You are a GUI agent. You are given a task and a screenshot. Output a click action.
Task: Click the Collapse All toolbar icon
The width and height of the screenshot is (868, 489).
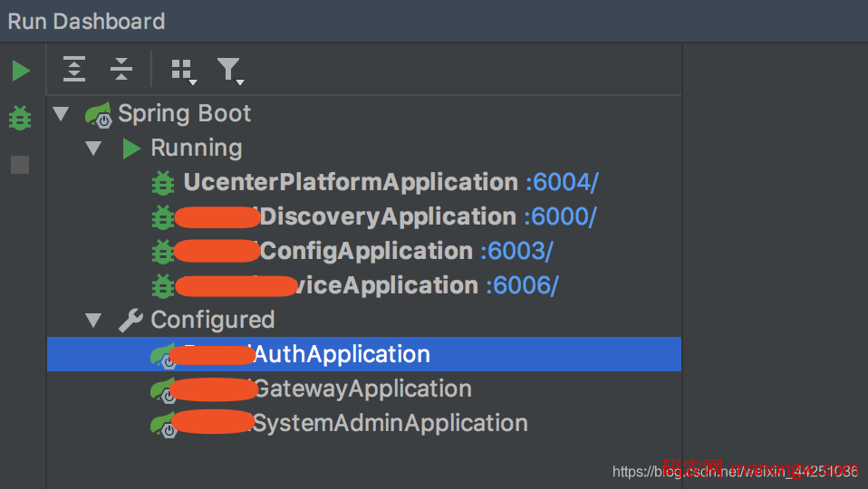121,69
